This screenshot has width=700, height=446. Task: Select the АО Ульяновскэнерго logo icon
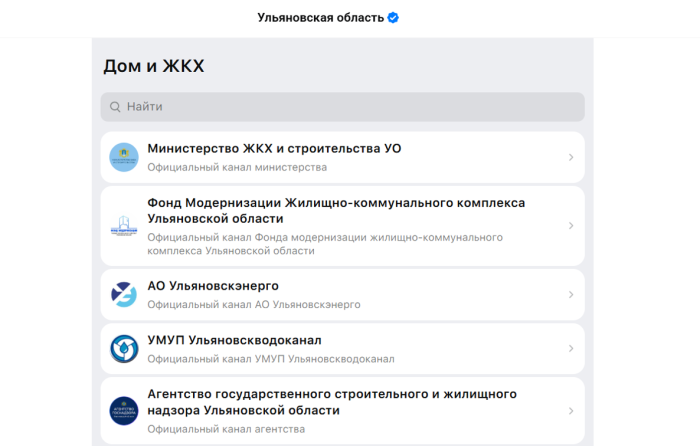tap(124, 295)
